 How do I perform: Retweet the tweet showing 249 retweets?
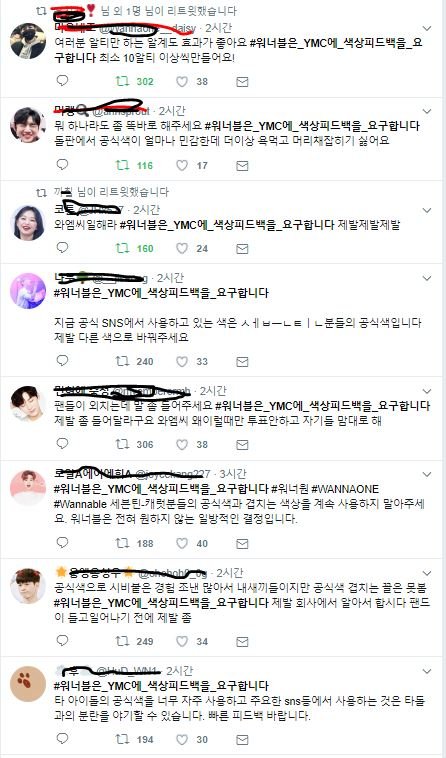tap(122, 641)
